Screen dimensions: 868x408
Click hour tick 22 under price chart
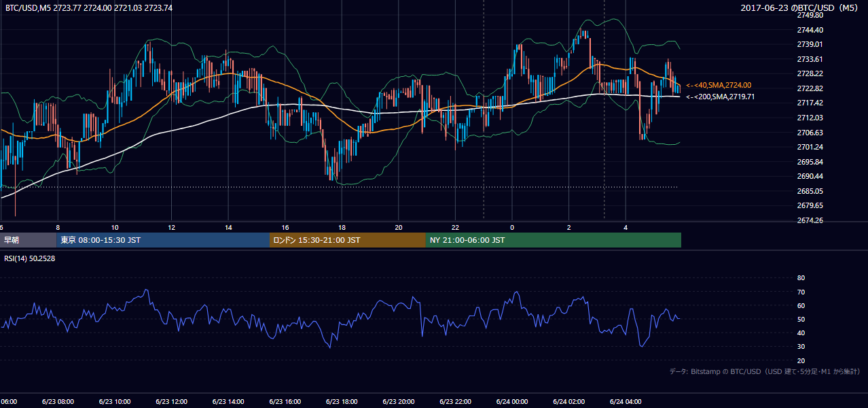456,227
